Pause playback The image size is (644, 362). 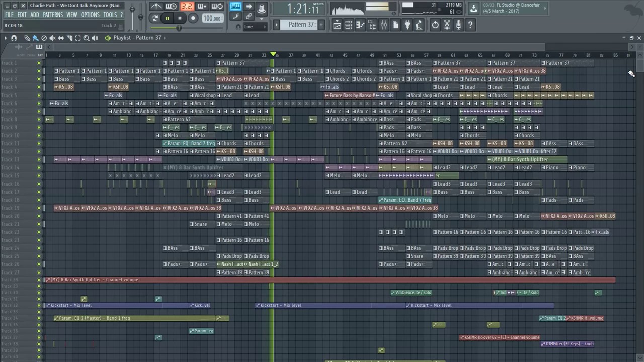[x=167, y=18]
